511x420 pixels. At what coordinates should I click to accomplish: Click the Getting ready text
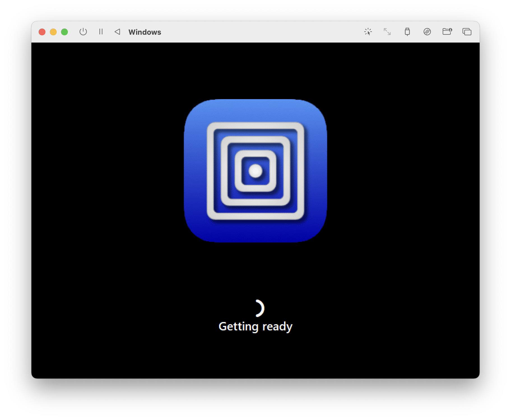(x=256, y=326)
